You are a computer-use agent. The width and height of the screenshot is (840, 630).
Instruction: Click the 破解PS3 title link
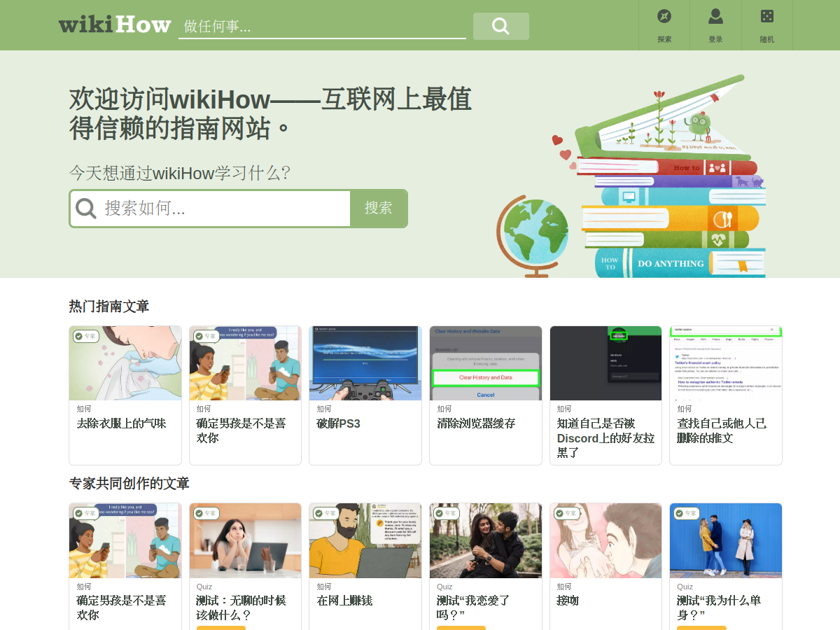click(338, 423)
